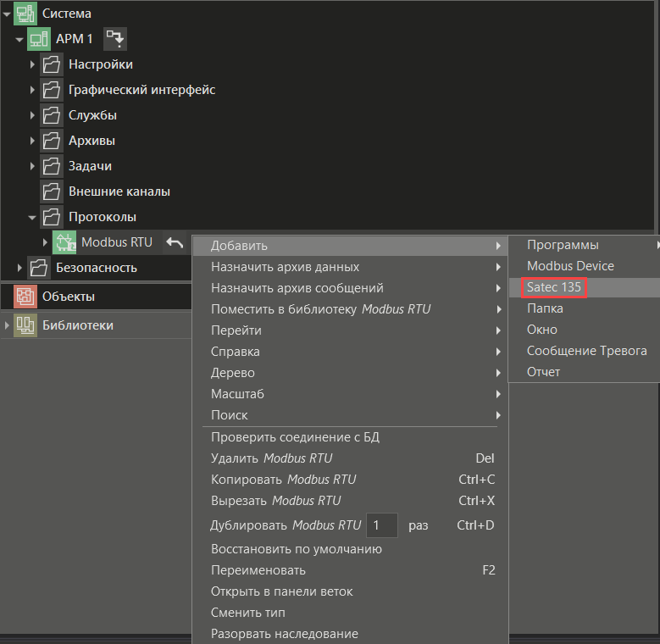Click the Modbus RTU protocol icon

coord(64,242)
